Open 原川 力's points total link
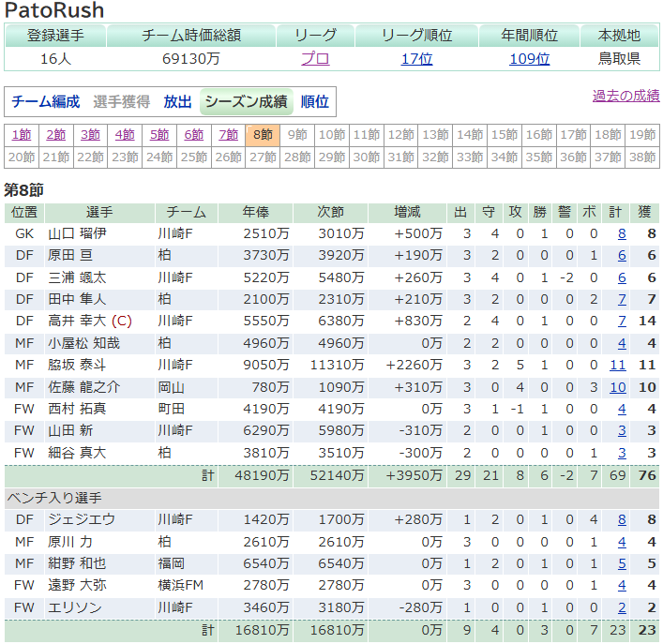The image size is (663, 644). tap(622, 542)
